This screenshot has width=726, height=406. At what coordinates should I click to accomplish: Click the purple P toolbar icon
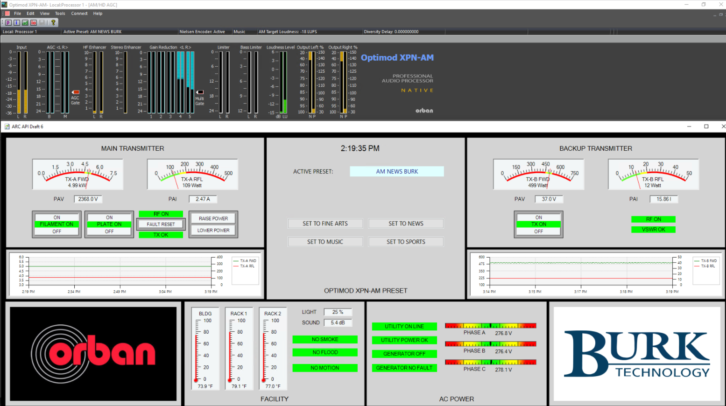pyautogui.click(x=8, y=22)
